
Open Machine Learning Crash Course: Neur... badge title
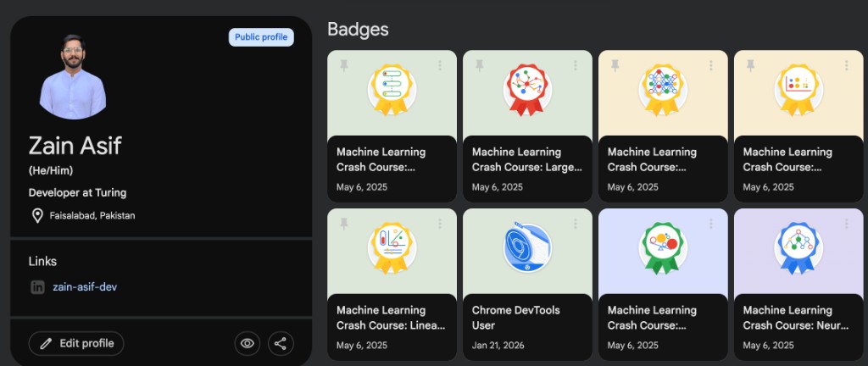pyautogui.click(x=795, y=318)
